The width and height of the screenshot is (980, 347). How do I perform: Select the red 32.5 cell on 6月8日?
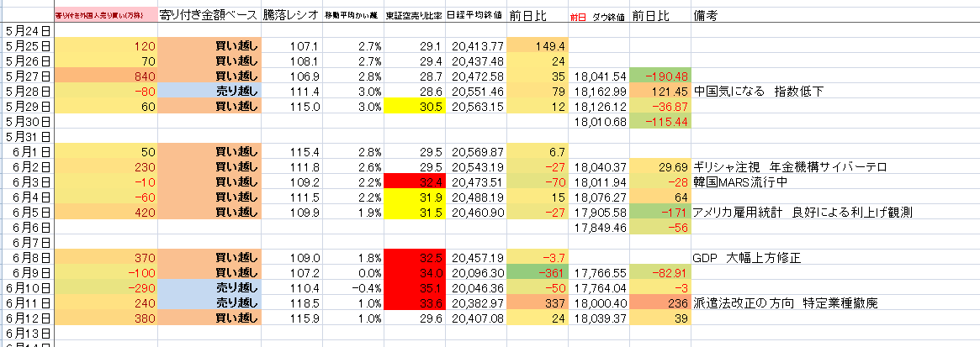415,256
